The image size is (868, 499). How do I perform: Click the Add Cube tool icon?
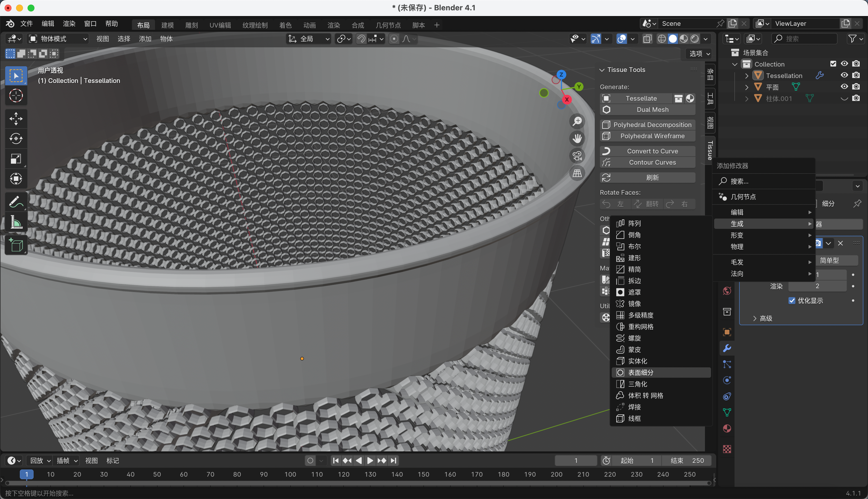16,245
